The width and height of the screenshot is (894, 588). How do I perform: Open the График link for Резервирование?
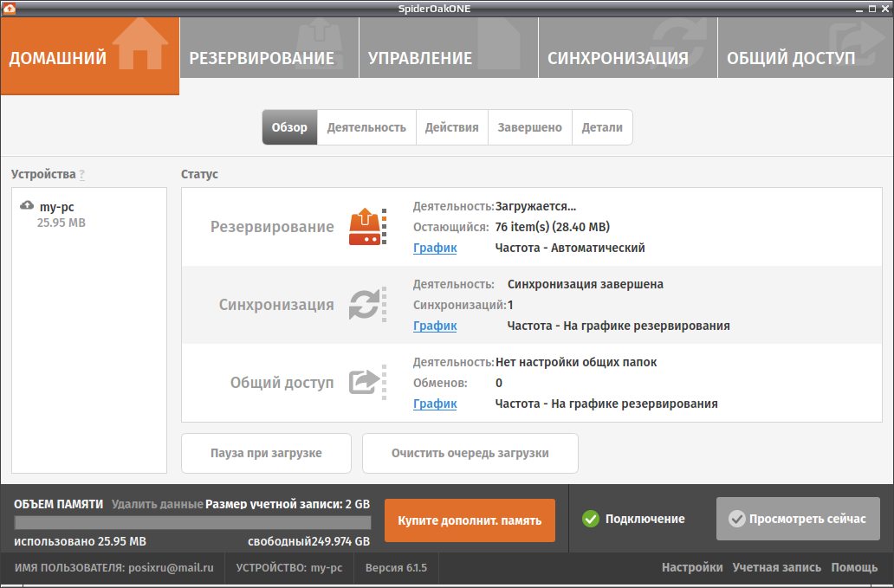click(x=435, y=248)
